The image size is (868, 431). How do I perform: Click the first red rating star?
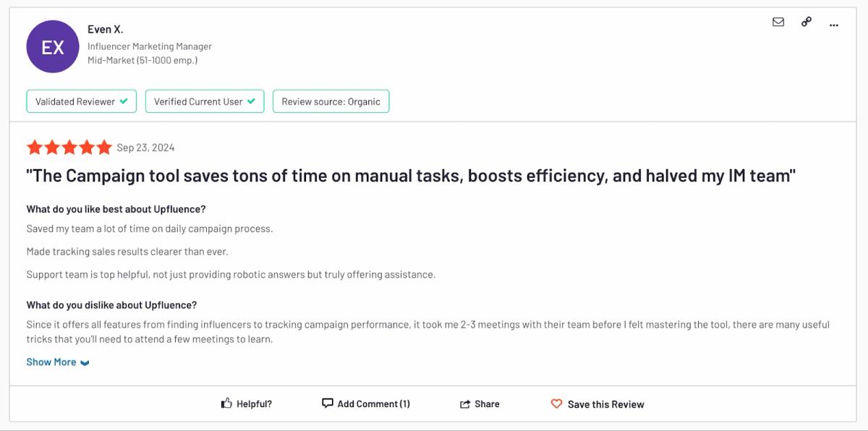click(35, 147)
